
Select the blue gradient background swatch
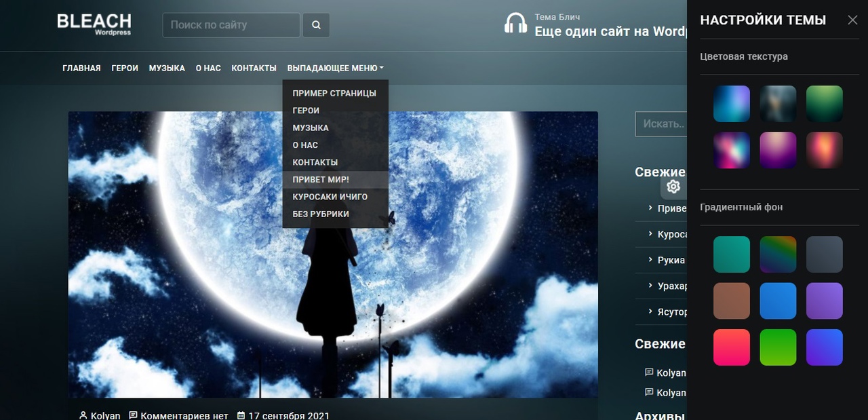(778, 301)
